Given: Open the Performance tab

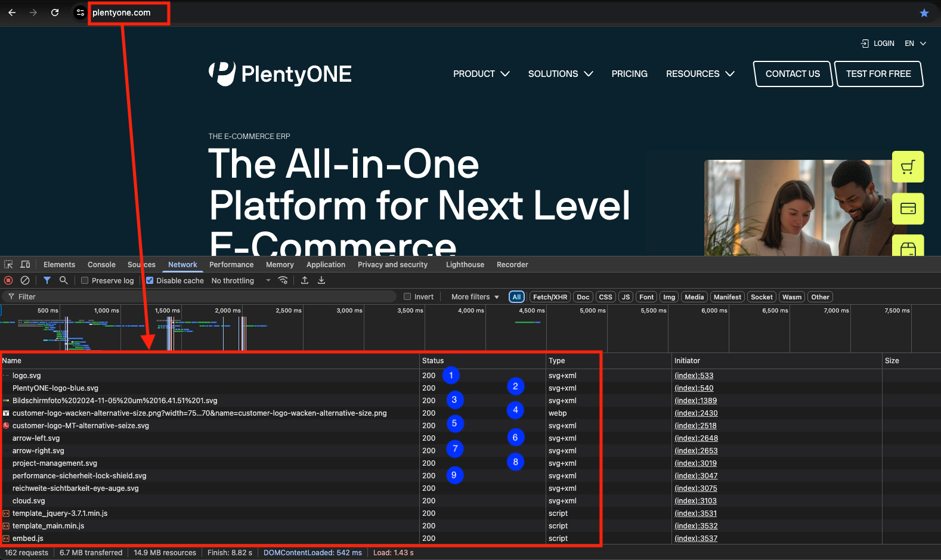Looking at the screenshot, I should (x=231, y=265).
